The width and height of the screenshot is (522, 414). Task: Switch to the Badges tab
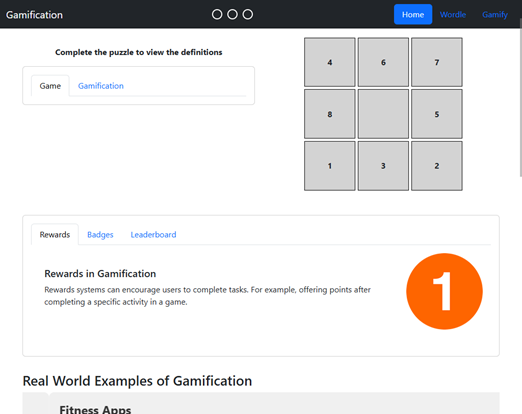100,235
